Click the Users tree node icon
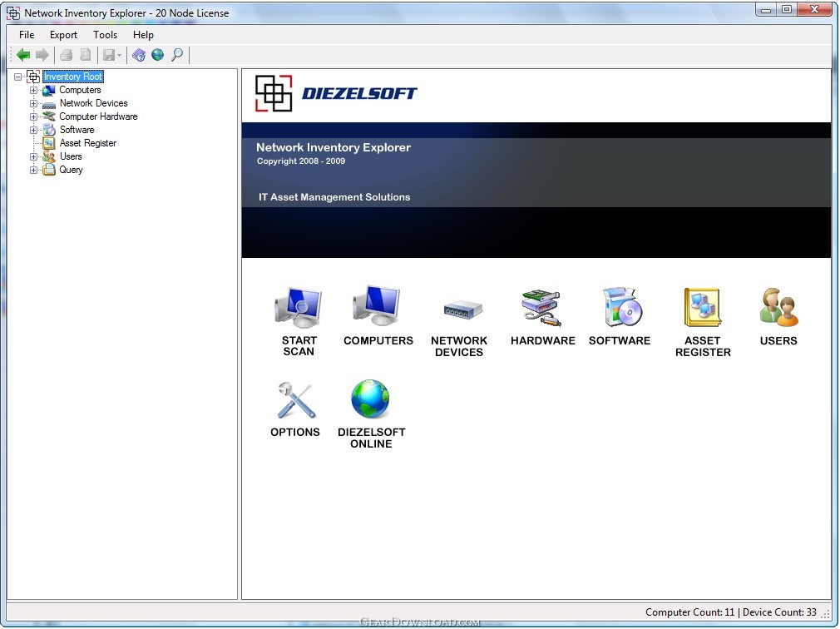 tap(49, 156)
